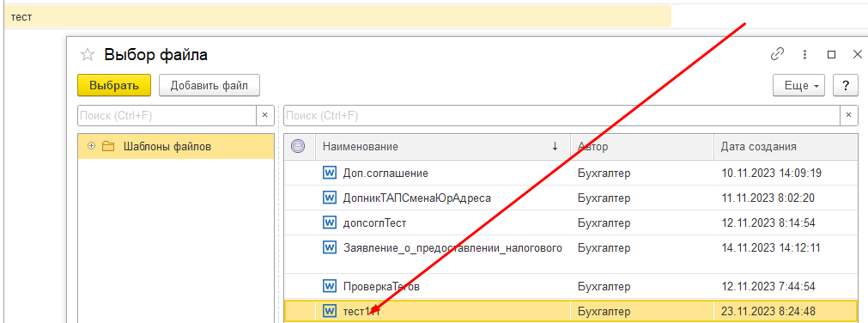Expand the Шаблоны файлов folder node
868x323 pixels.
tap(91, 146)
